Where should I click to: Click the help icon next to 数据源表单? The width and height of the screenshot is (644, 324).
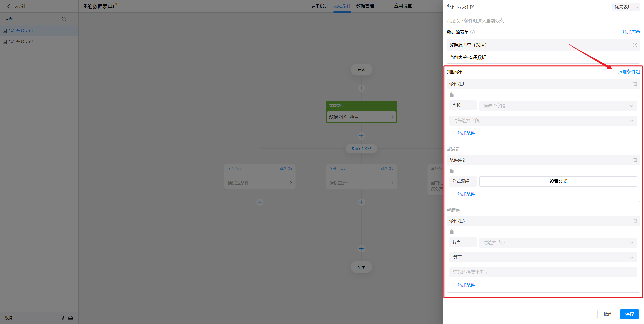coord(472,32)
